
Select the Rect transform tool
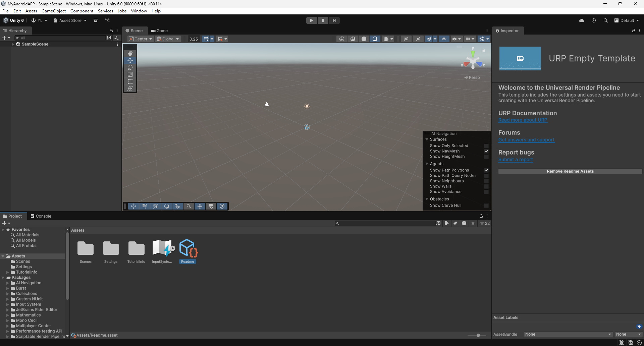130,81
